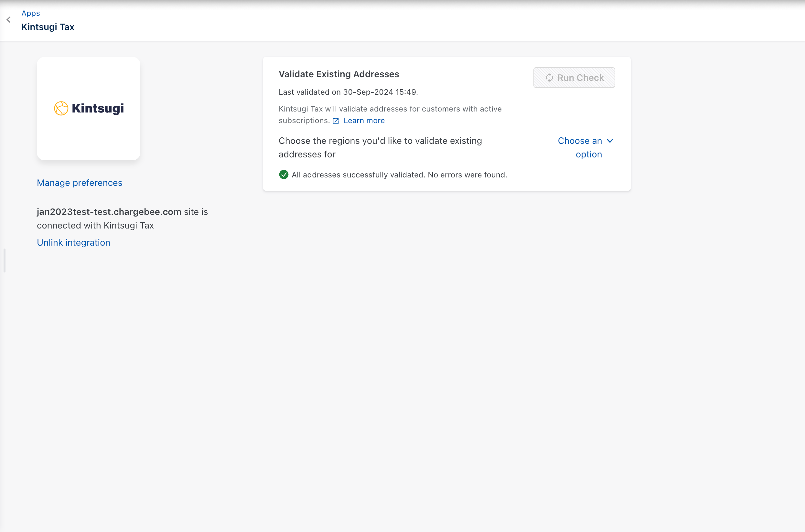805x532 pixels.
Task: Click the back chevron arrow
Action: pyautogui.click(x=9, y=20)
